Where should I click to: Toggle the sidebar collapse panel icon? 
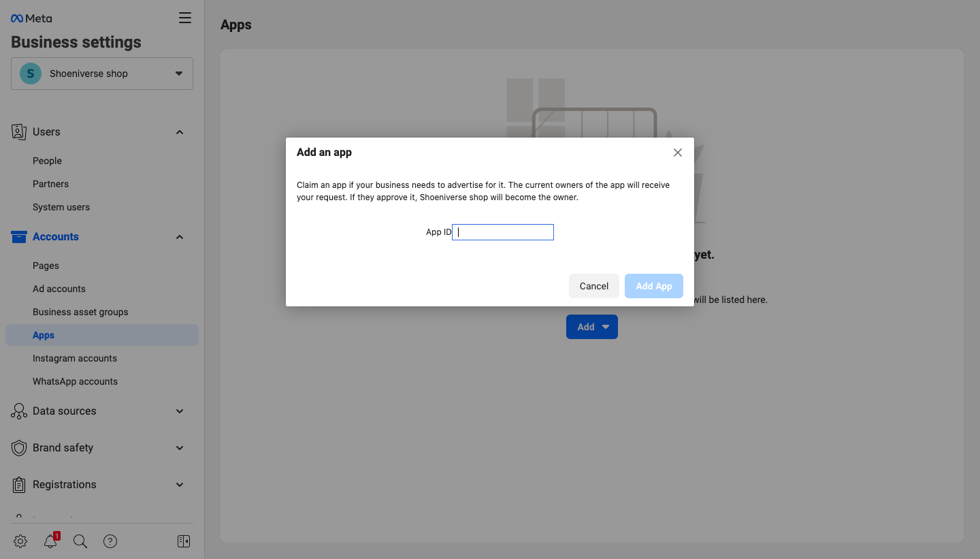tap(184, 541)
